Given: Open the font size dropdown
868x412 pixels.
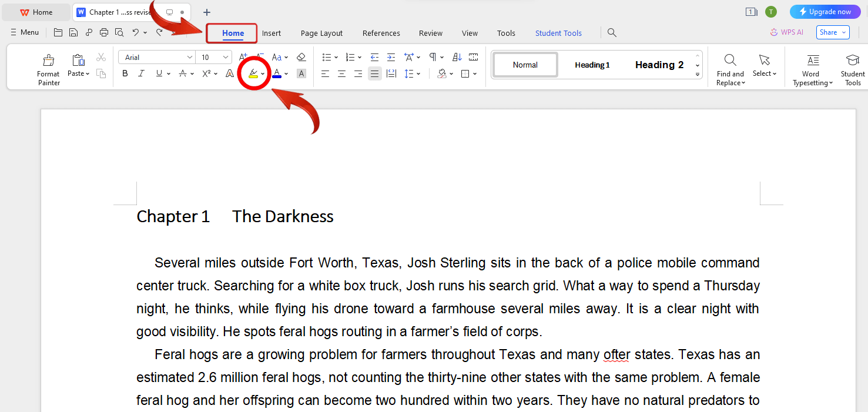Looking at the screenshot, I should click(226, 57).
